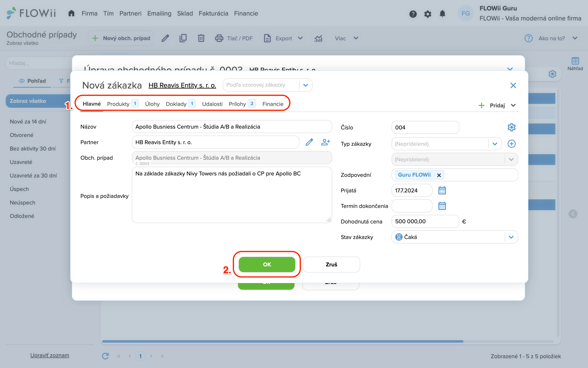
Task: Go to previous page arrow in pagination
Action: [129, 356]
